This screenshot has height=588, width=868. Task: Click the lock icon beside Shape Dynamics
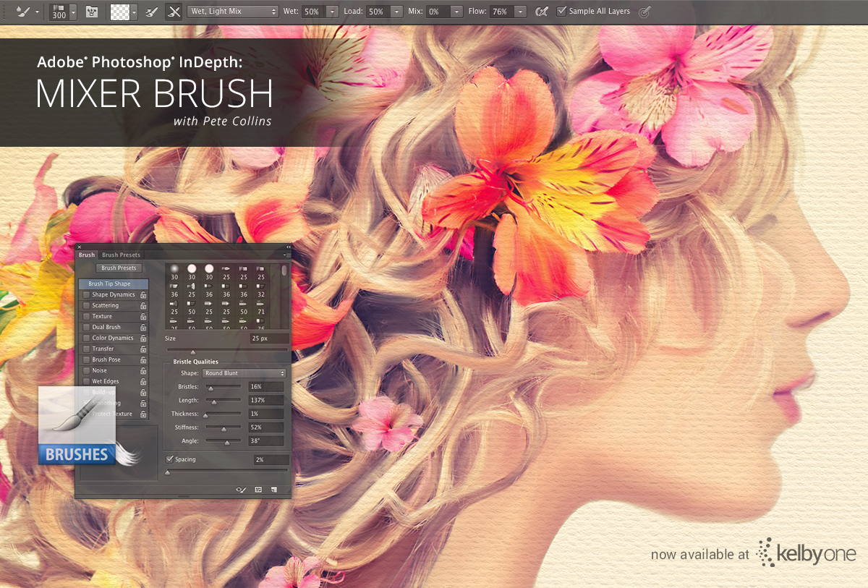[x=143, y=295]
